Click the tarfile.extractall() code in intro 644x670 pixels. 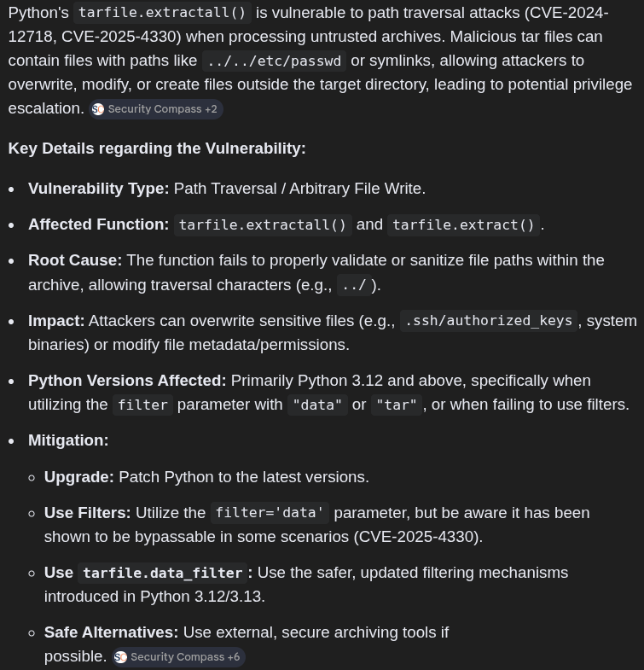pos(162,13)
